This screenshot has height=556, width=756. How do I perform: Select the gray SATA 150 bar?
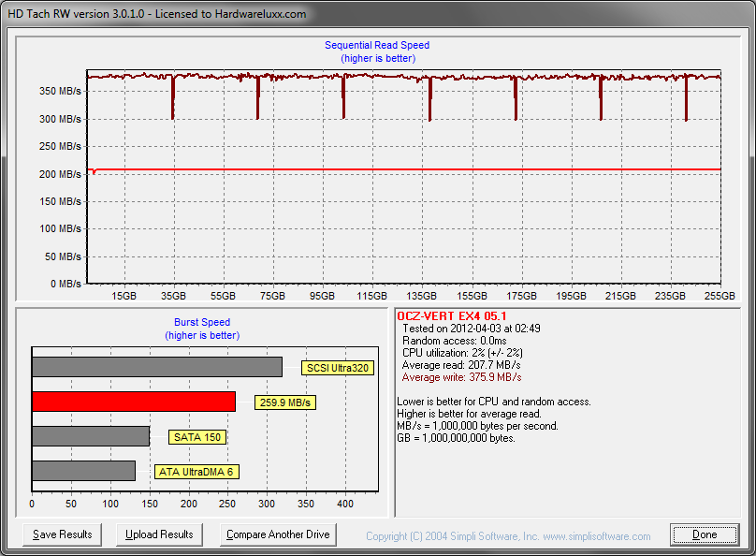point(91,436)
